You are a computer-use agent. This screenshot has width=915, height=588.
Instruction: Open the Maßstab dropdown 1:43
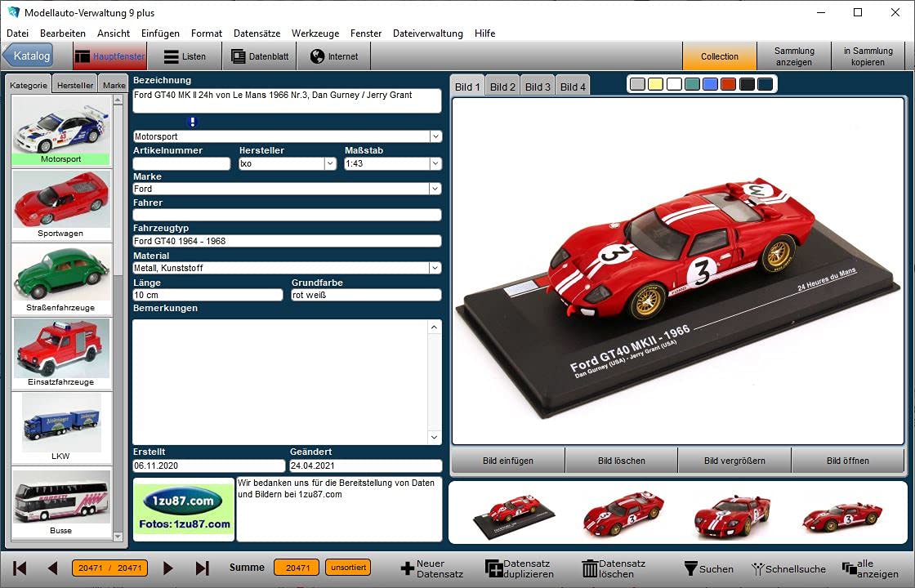click(x=435, y=164)
